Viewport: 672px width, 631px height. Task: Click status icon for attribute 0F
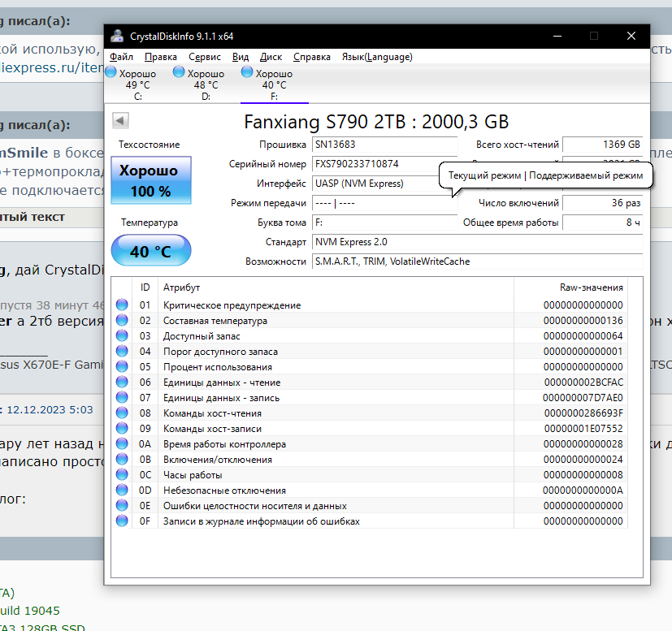click(x=122, y=521)
